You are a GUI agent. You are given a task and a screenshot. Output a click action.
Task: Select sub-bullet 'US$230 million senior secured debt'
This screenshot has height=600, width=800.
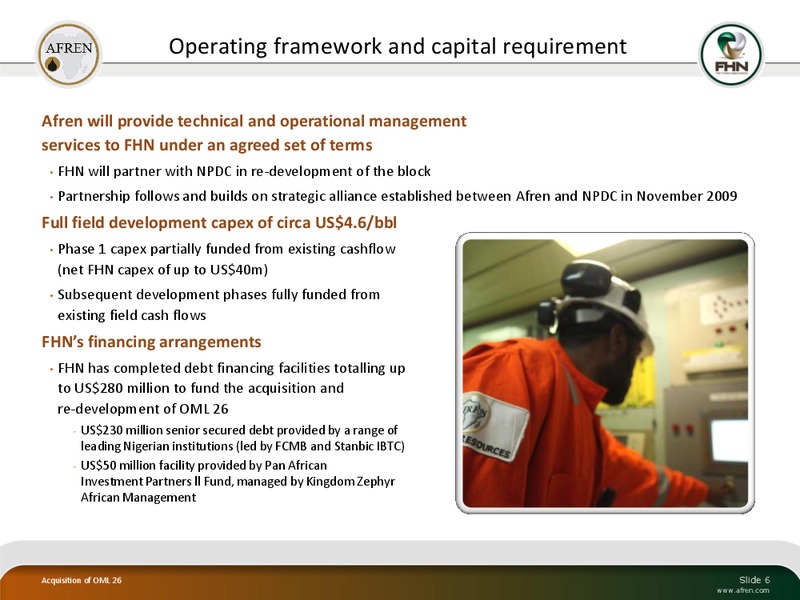click(239, 431)
